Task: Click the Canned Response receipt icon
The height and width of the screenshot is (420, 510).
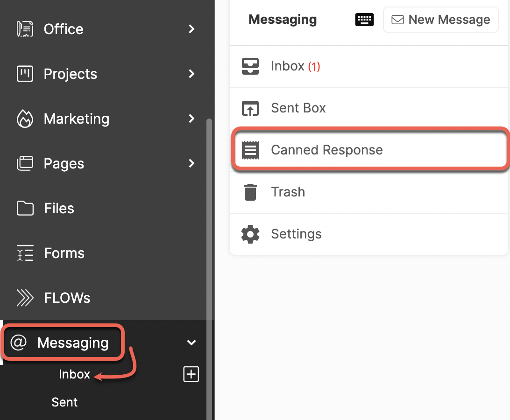Action: click(250, 150)
